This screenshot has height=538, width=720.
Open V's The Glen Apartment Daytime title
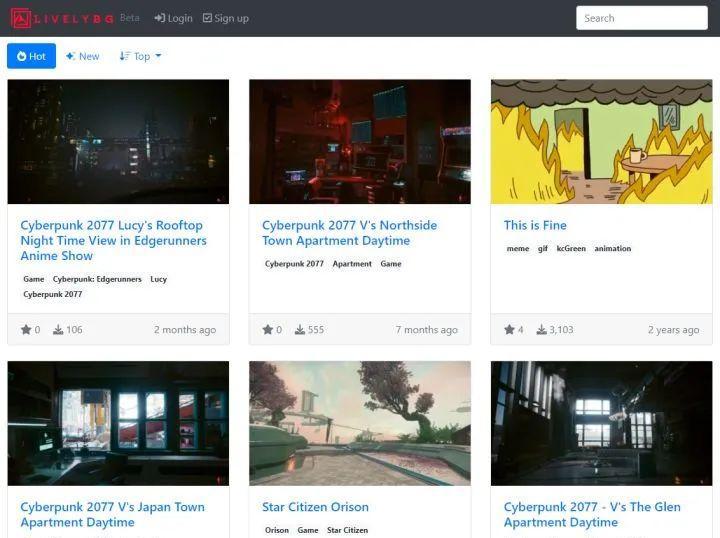click(592, 515)
